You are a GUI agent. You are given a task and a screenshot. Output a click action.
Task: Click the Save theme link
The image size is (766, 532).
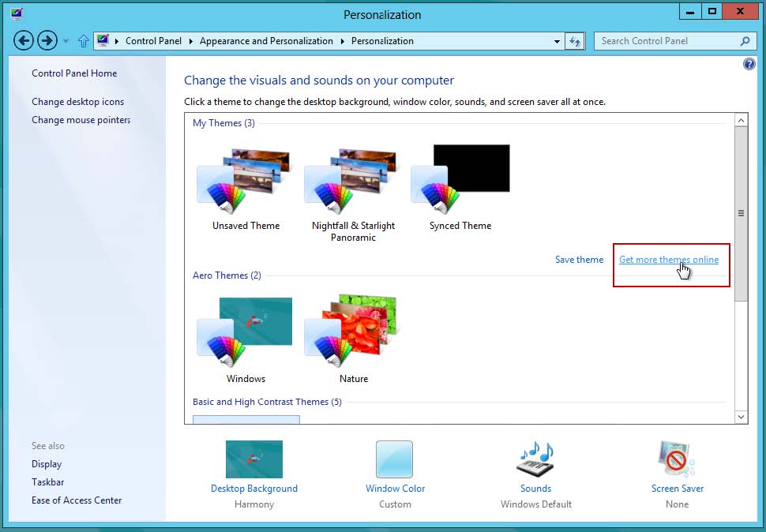click(579, 260)
